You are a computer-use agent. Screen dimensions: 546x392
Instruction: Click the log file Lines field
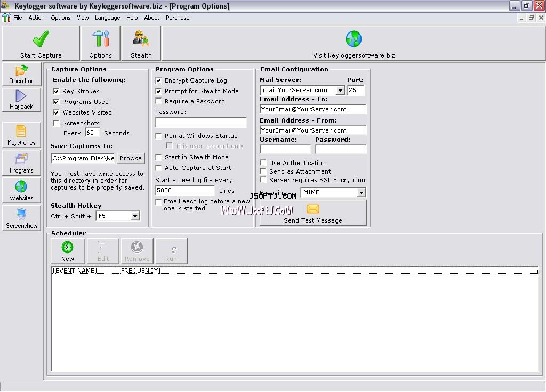click(x=185, y=190)
